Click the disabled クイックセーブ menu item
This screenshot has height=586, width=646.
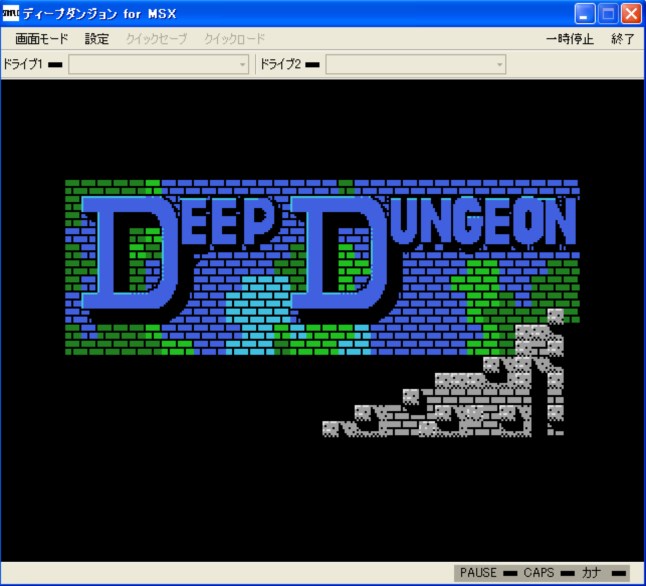[x=156, y=39]
